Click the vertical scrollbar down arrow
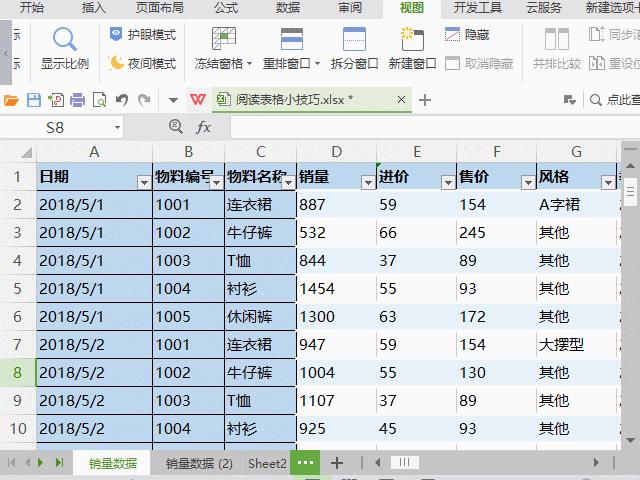 [x=630, y=440]
